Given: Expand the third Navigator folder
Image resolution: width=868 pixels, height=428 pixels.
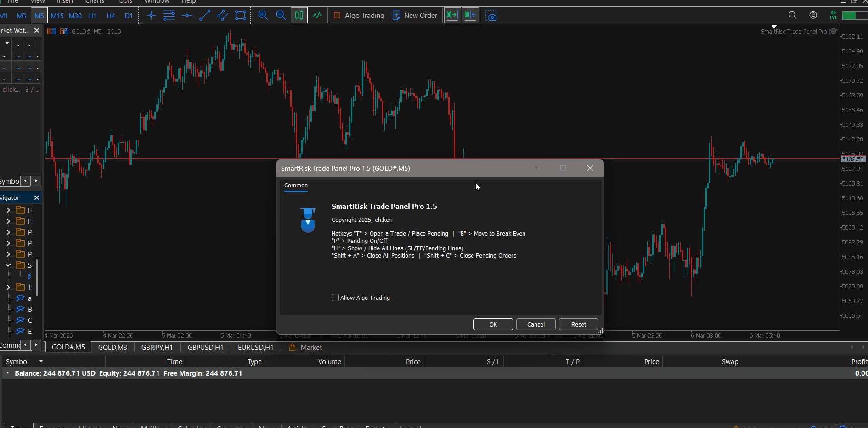Looking at the screenshot, I should (8, 232).
